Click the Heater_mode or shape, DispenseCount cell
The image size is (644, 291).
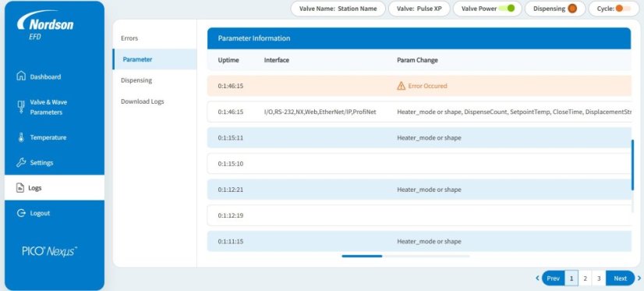tap(515, 112)
